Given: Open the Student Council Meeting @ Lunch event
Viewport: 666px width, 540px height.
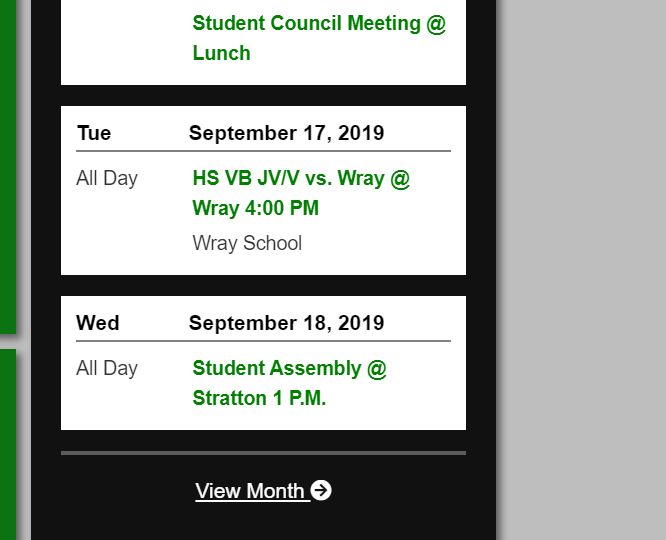Looking at the screenshot, I should 319,38.
